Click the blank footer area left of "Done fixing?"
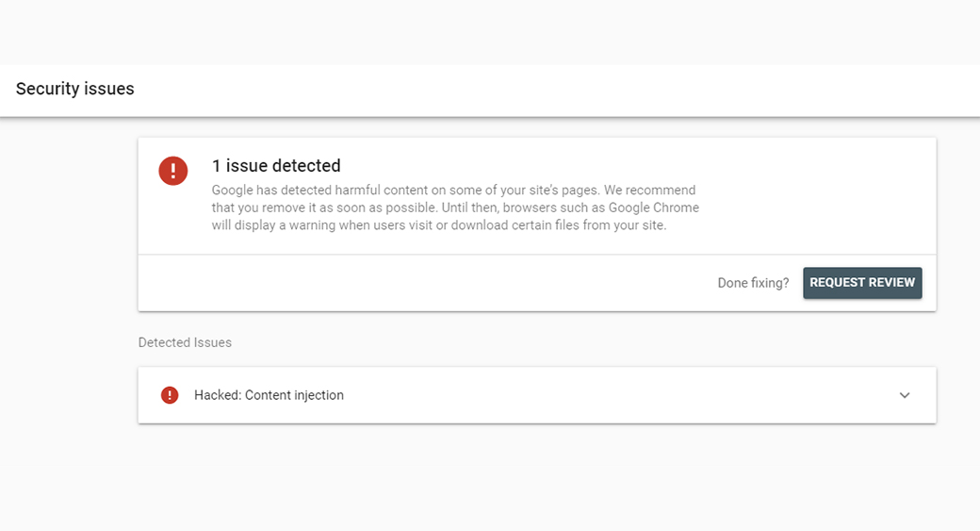The image size is (980, 531). coord(424,283)
